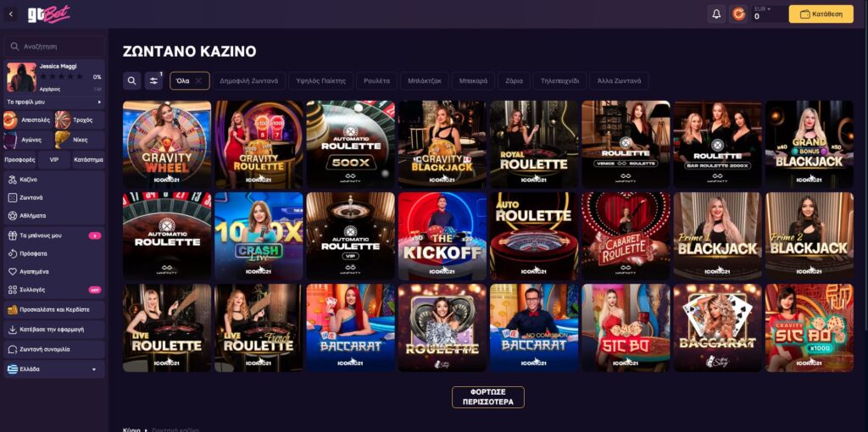The image size is (868, 432).
Task: Open Τροχός wheel shortcut
Action: pyautogui.click(x=79, y=120)
